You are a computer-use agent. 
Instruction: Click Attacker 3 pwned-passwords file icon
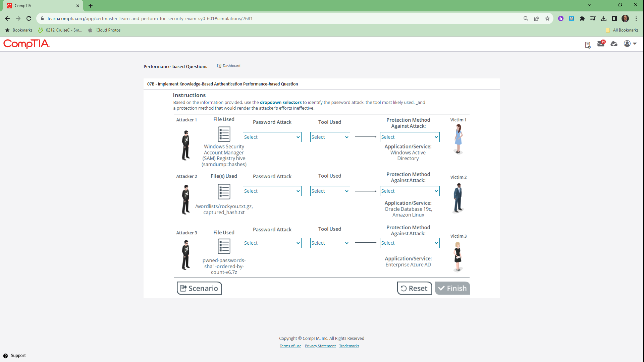coord(224,246)
